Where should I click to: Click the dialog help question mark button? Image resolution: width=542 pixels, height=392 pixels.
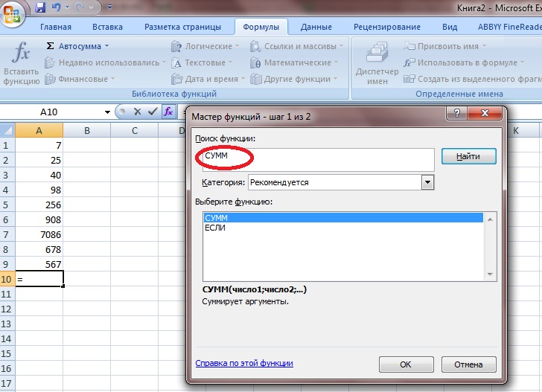(456, 113)
